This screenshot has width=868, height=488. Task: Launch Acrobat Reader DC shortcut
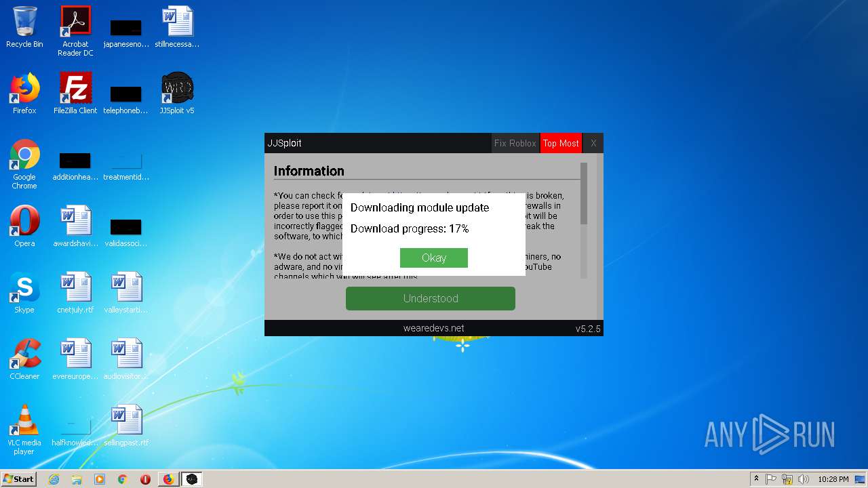[x=75, y=30]
